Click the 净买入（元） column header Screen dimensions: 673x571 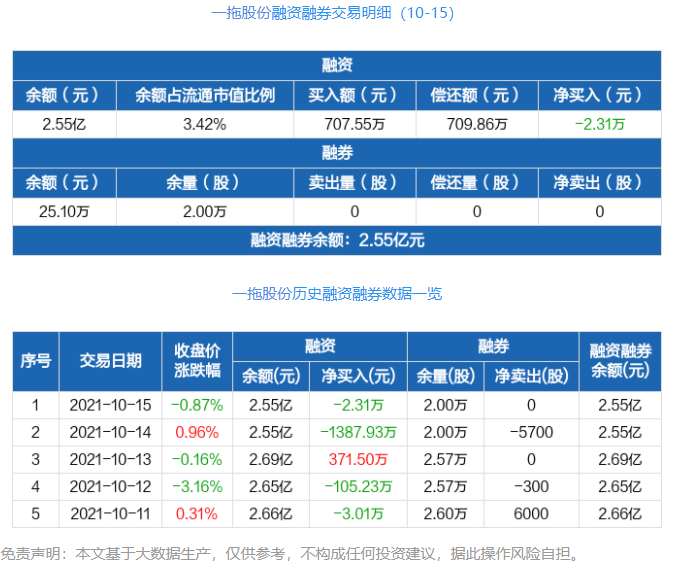coord(600,95)
